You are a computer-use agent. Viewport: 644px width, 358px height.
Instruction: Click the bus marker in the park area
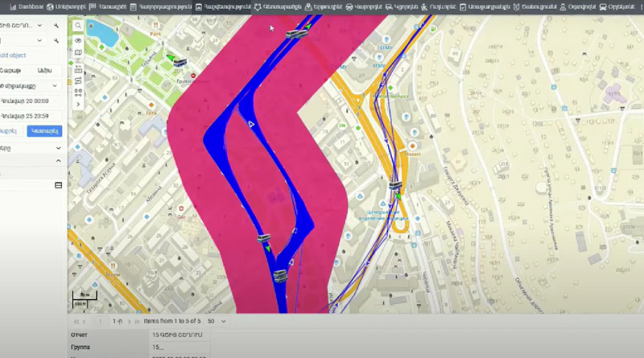179,61
